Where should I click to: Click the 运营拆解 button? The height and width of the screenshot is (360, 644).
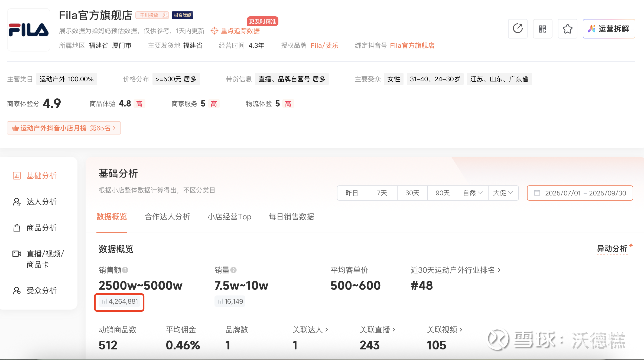[609, 29]
